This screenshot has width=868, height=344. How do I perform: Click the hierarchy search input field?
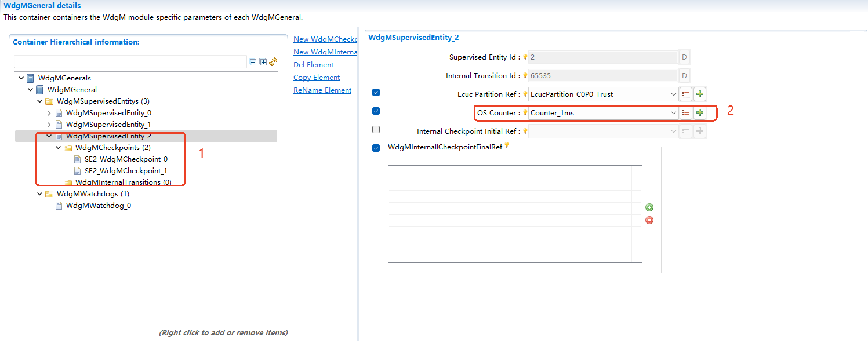tap(130, 62)
